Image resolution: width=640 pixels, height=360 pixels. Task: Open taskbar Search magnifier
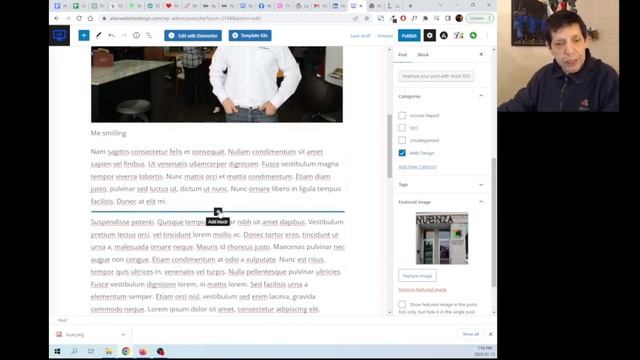tap(74, 351)
